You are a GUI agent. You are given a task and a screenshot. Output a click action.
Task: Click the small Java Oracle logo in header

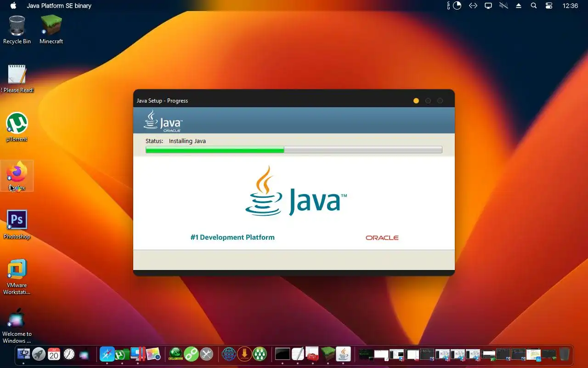[163, 121]
